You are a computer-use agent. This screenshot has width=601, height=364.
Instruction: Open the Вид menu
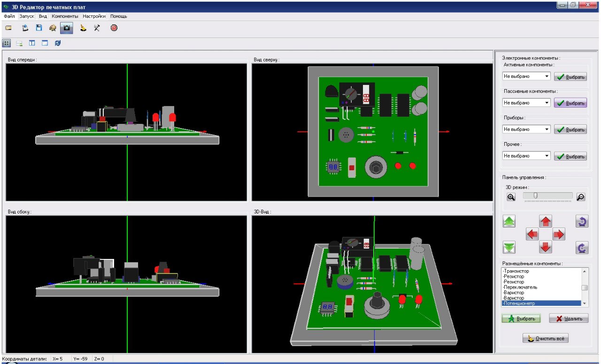43,16
